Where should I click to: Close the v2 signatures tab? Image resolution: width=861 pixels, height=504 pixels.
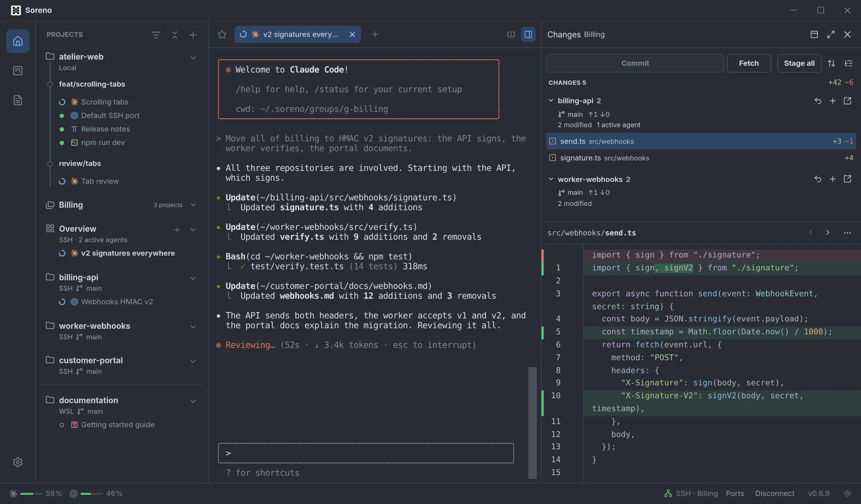pyautogui.click(x=352, y=34)
